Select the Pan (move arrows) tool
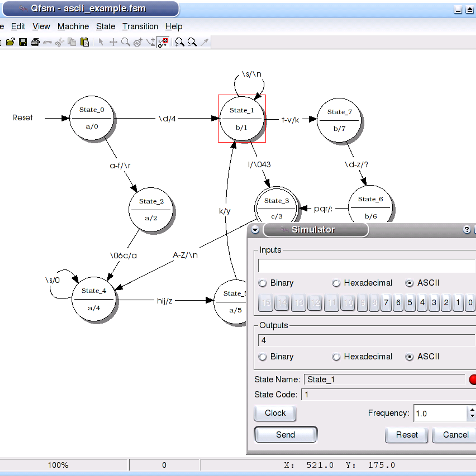The width and height of the screenshot is (476, 476). (113, 42)
